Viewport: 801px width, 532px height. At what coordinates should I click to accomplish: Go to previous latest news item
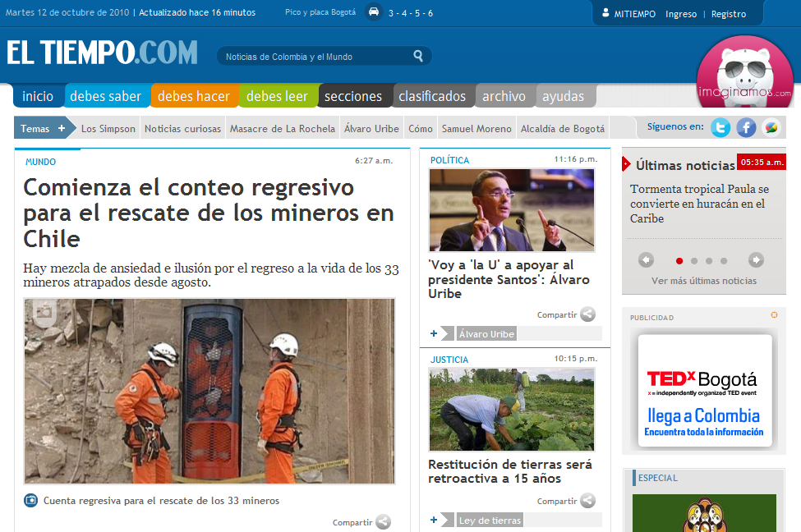[x=646, y=260]
